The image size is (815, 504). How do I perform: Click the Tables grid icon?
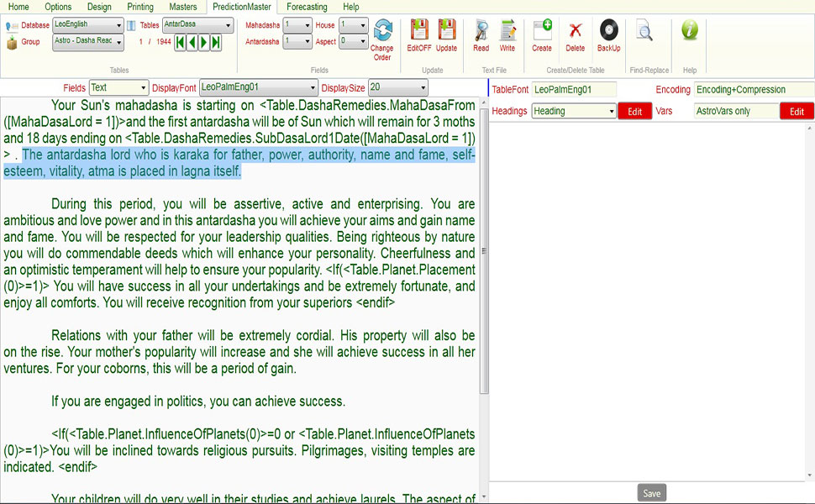coord(132,25)
